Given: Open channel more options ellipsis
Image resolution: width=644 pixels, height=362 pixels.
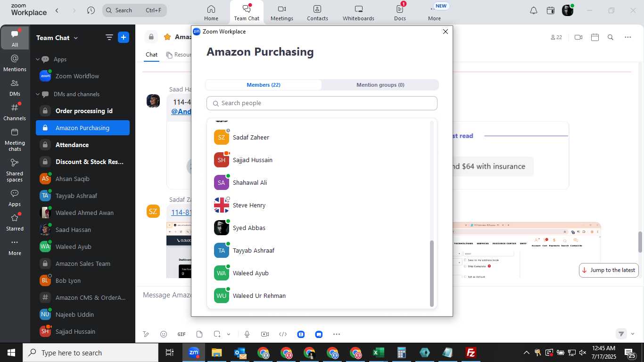Looking at the screenshot, I should pos(627,37).
